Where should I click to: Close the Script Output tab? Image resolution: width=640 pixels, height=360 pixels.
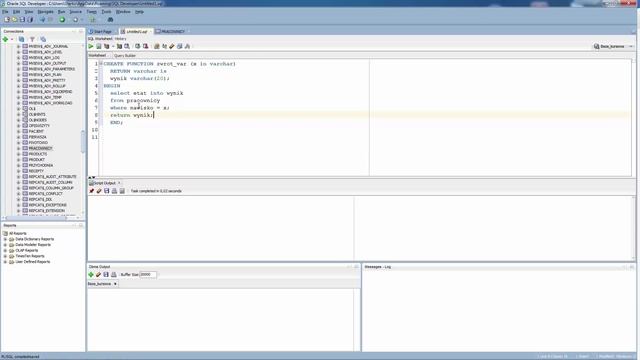click(x=119, y=183)
